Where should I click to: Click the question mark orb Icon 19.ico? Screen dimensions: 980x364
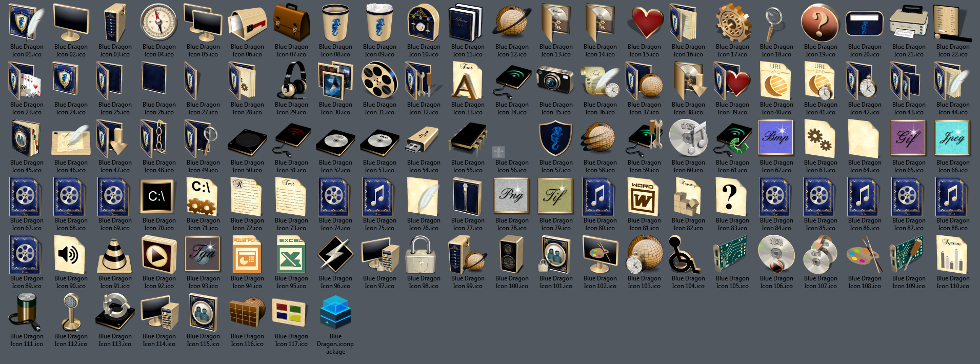coord(821,23)
